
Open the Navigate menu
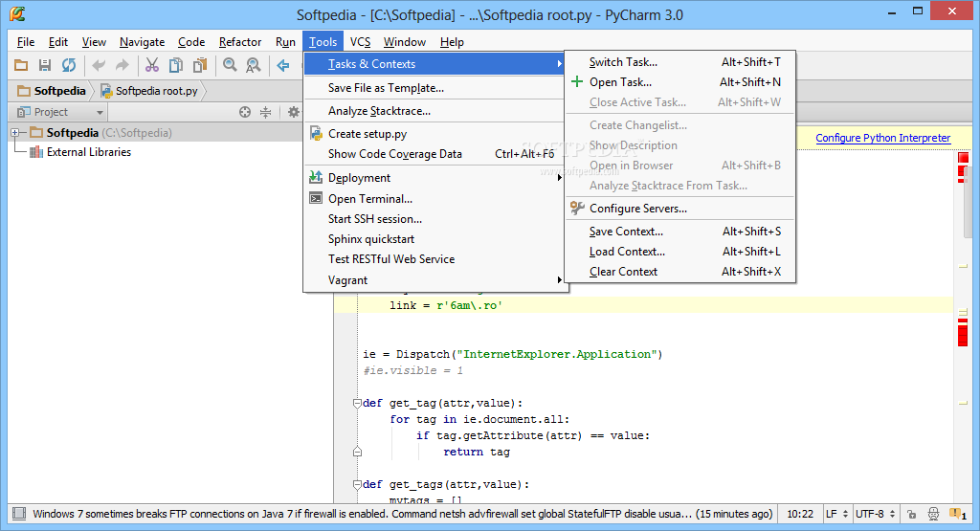click(142, 42)
